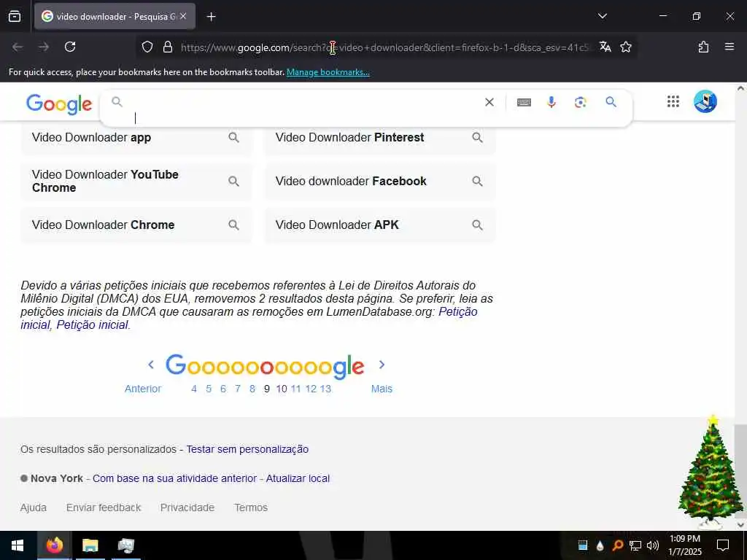Click the next page chevron arrow
This screenshot has width=747, height=560.
click(x=382, y=365)
